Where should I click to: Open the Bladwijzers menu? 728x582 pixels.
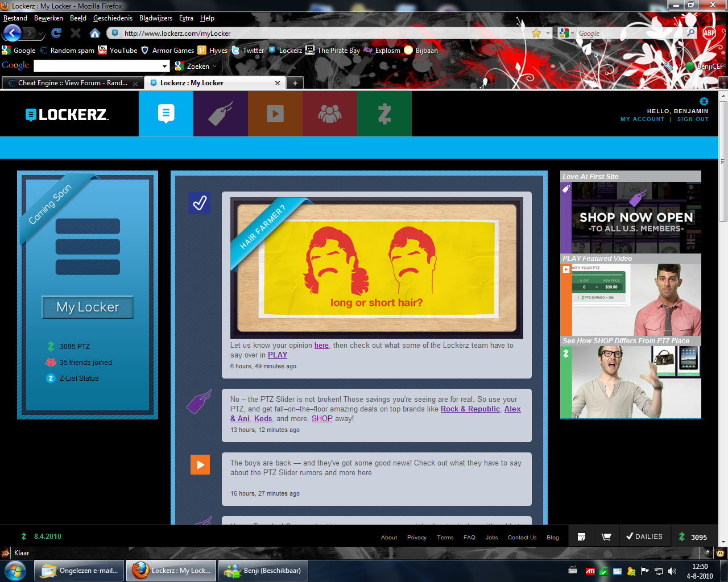(155, 18)
